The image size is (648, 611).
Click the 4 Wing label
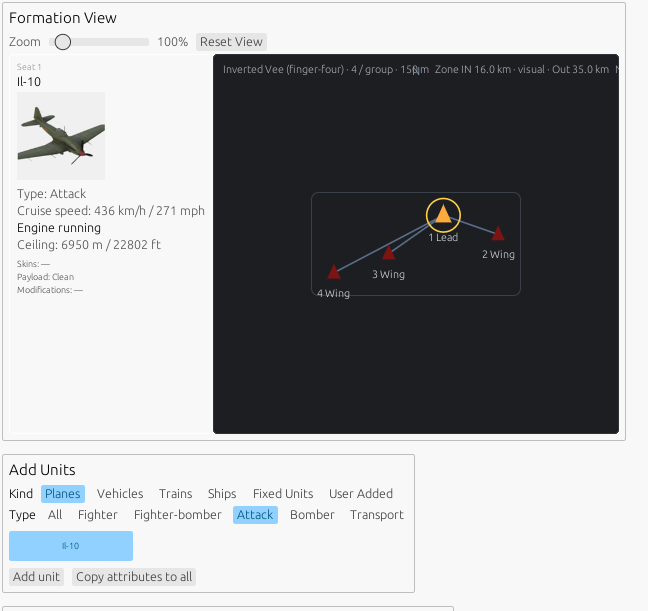click(x=334, y=294)
